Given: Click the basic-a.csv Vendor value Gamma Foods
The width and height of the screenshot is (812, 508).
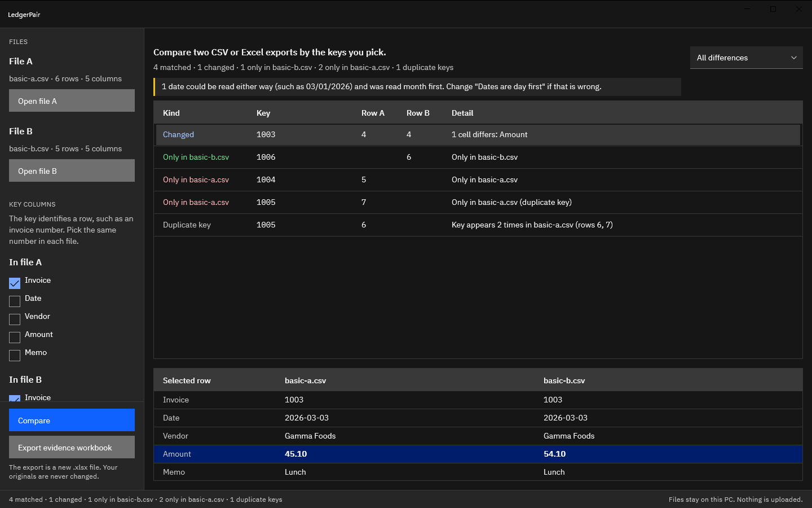Looking at the screenshot, I should pos(310,436).
